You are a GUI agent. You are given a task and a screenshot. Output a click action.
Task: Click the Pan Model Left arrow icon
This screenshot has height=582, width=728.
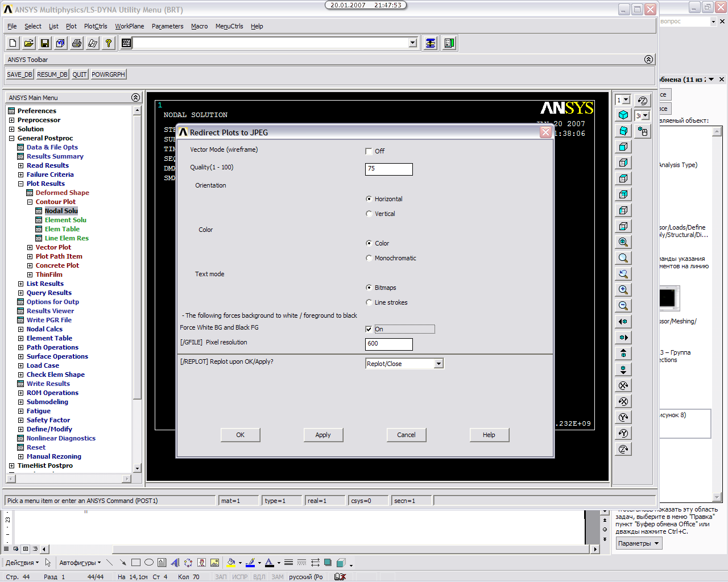623,322
